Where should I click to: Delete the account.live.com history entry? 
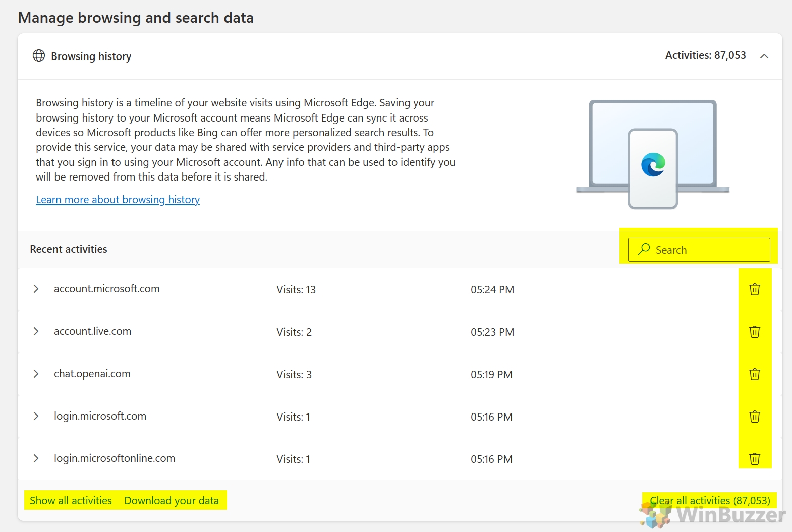coord(755,332)
